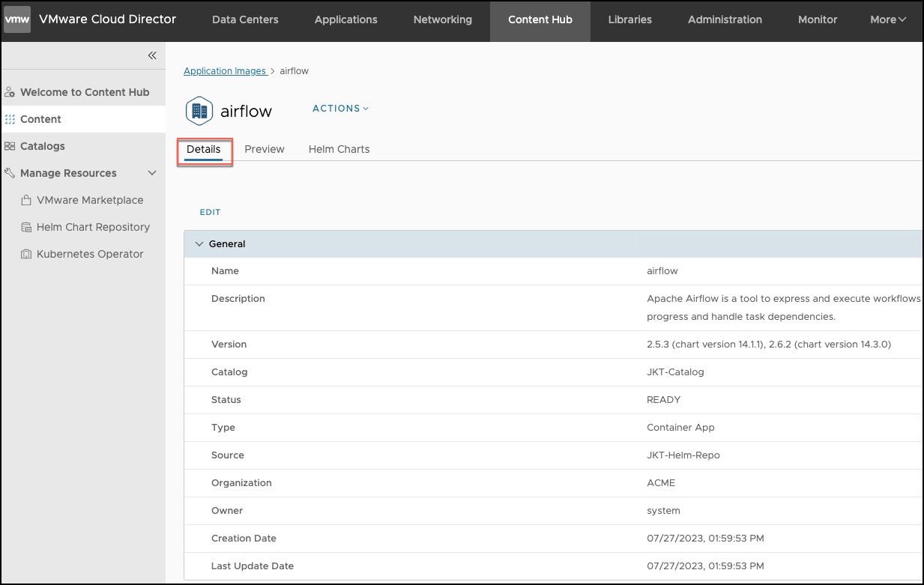The width and height of the screenshot is (924, 585).
Task: Click the Content grid icon in sidebar
Action: pos(10,119)
